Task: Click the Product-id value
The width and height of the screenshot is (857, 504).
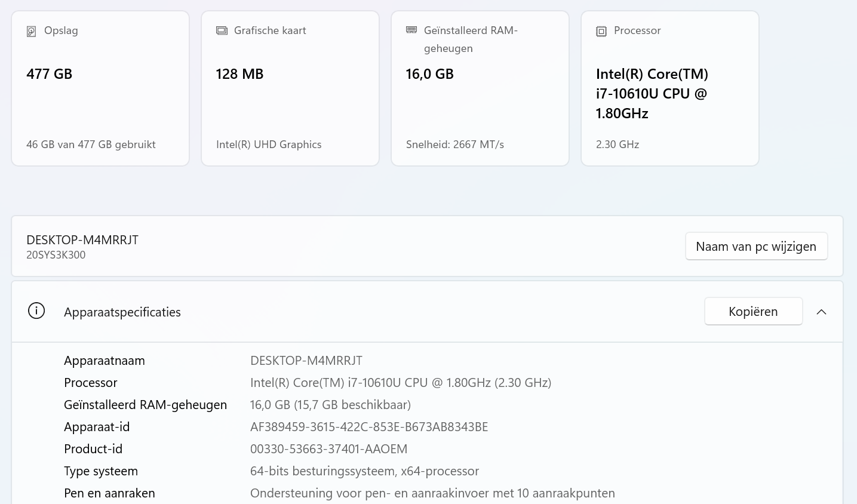Action: pos(328,448)
